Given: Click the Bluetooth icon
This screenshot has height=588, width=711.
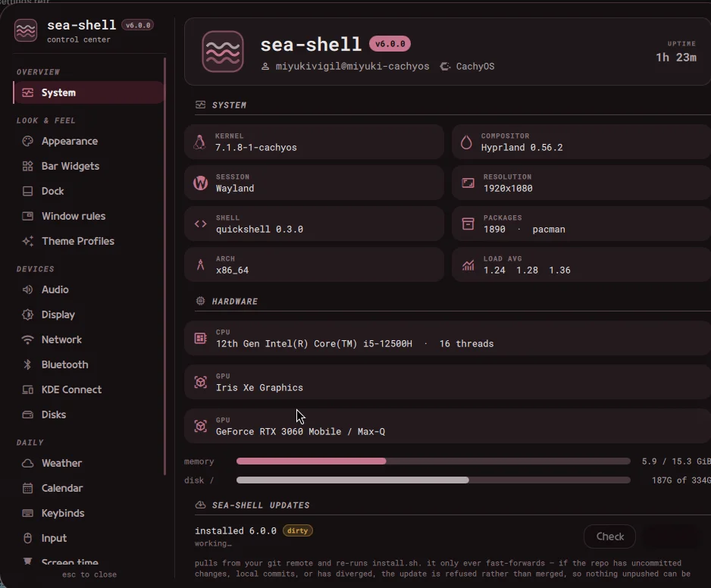Looking at the screenshot, I should 27,364.
